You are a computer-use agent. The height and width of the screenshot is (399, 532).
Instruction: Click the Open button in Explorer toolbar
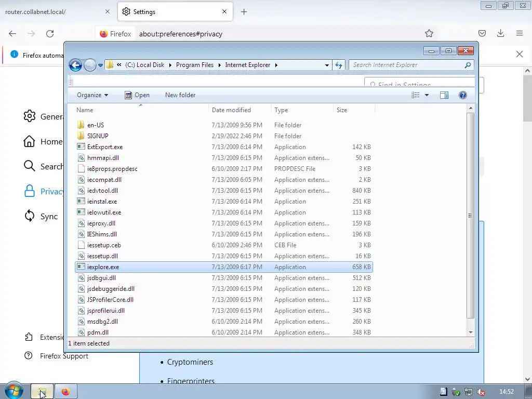coord(137,95)
